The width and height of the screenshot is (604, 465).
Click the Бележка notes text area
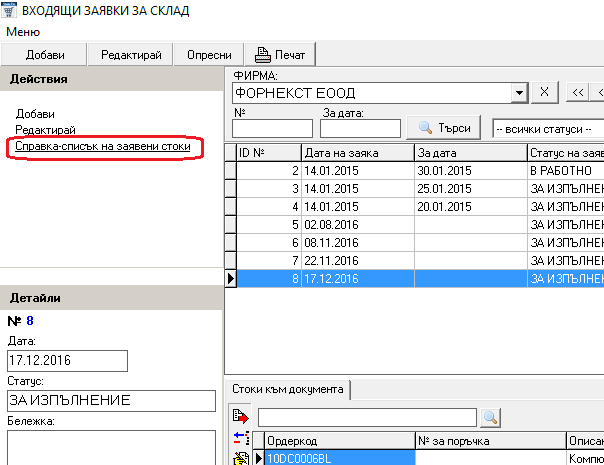tap(111, 448)
